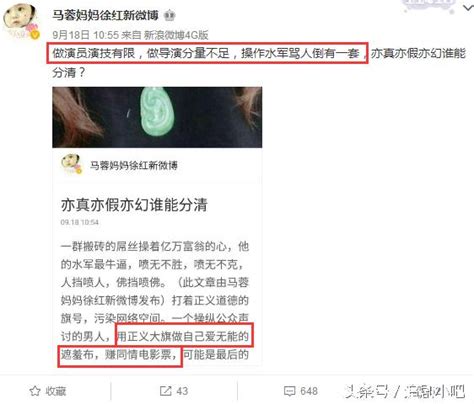
Task: Open the post author's profile avatar
Action: coord(21,21)
